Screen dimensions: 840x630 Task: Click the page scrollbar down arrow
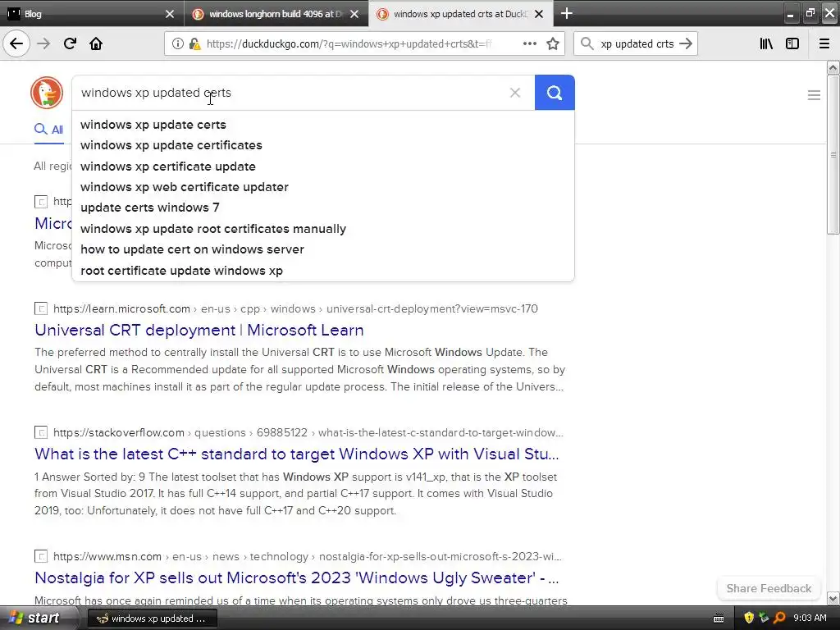833,598
